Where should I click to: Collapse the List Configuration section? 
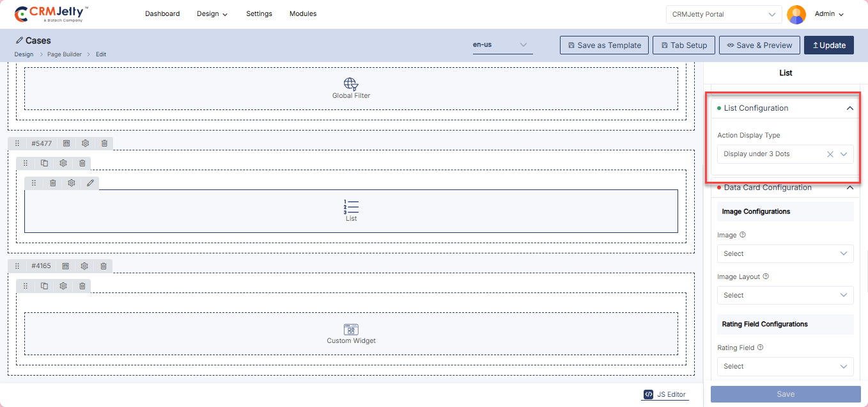pyautogui.click(x=849, y=109)
